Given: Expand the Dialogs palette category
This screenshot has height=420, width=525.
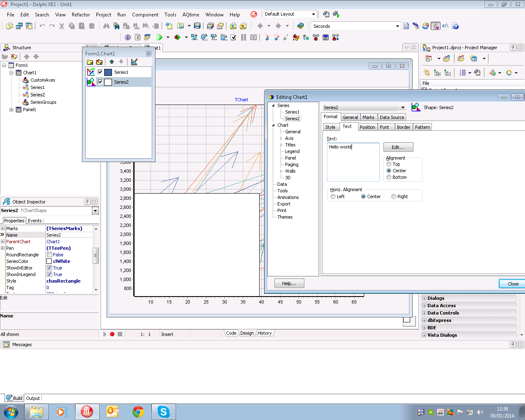Looking at the screenshot, I should coord(424,298).
